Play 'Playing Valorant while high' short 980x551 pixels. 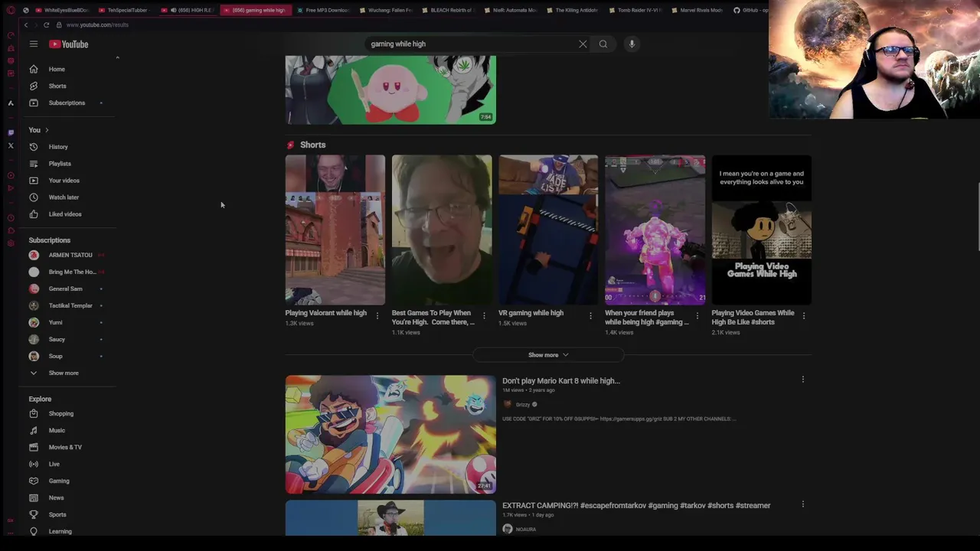[335, 230]
